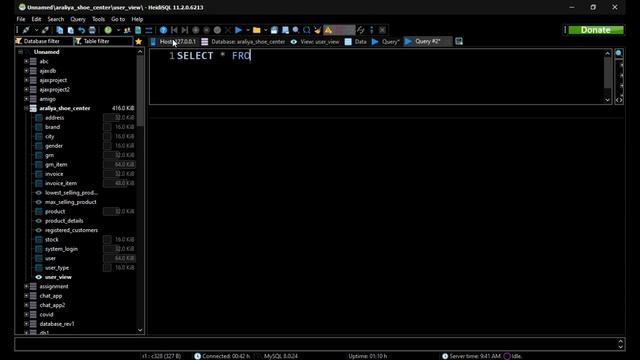This screenshot has height=360, width=640.
Task: Click the Print toolbar icon
Action: tap(92, 30)
